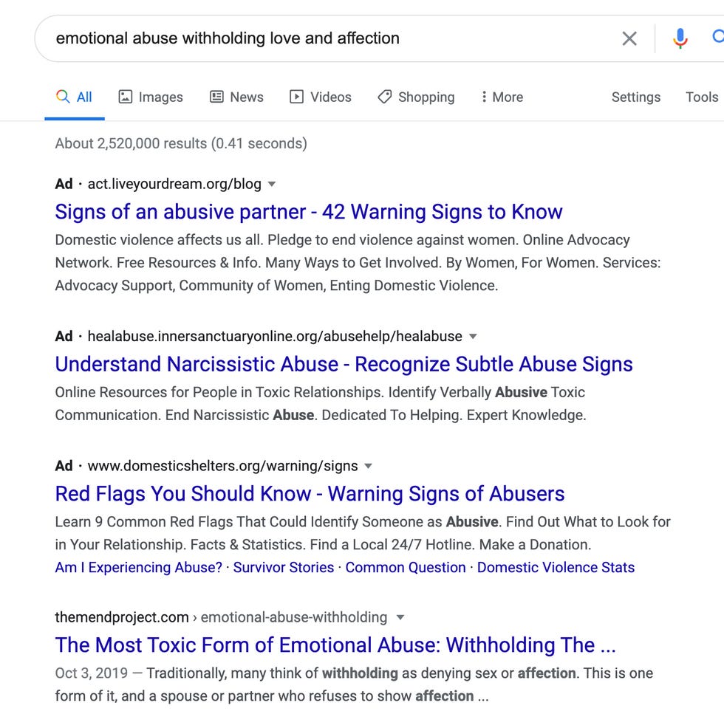
Task: Switch to the Shopping tab
Action: pyautogui.click(x=416, y=97)
